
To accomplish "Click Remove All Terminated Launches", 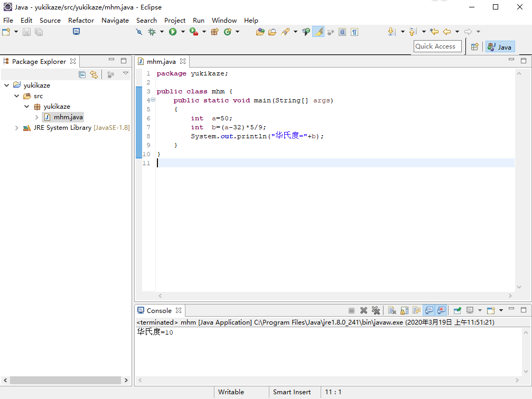I will (376, 310).
